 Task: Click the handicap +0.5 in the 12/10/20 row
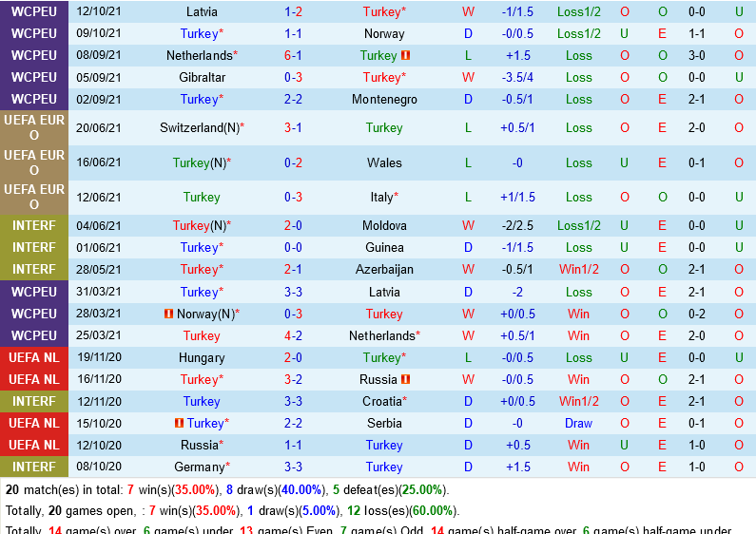click(x=518, y=445)
